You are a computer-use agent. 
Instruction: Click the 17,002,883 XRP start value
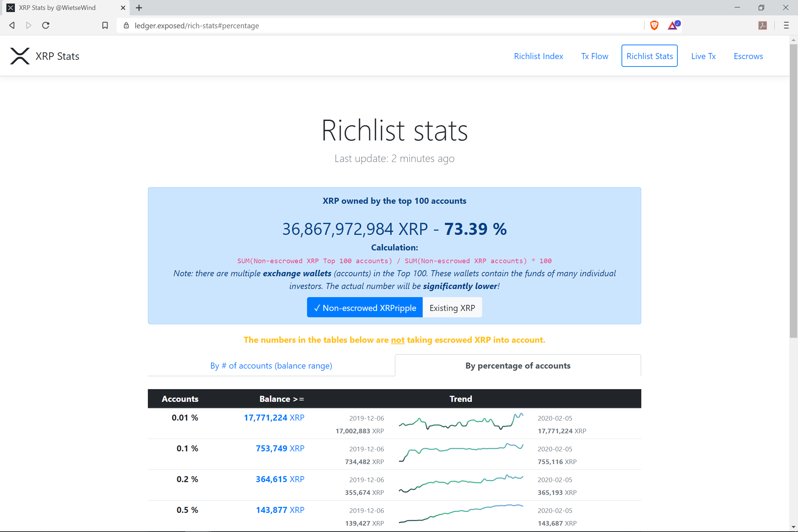(359, 431)
